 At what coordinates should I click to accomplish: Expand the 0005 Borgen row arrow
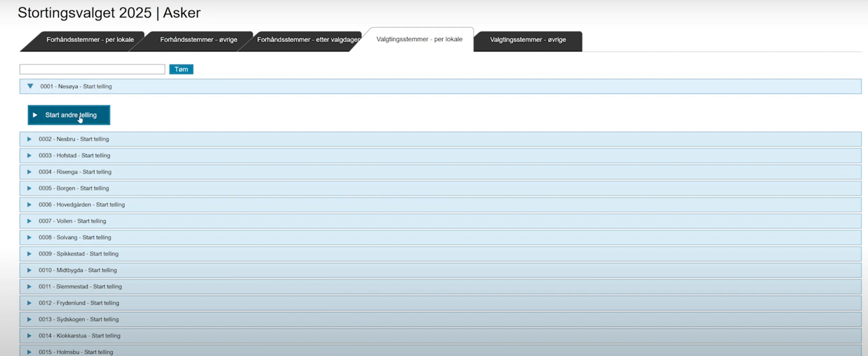tap(29, 188)
